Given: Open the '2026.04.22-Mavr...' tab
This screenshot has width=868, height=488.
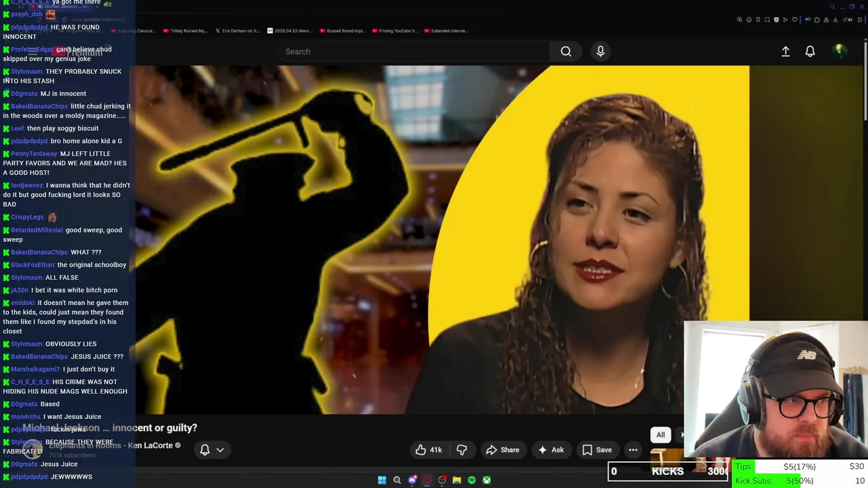Looking at the screenshot, I should (x=290, y=30).
